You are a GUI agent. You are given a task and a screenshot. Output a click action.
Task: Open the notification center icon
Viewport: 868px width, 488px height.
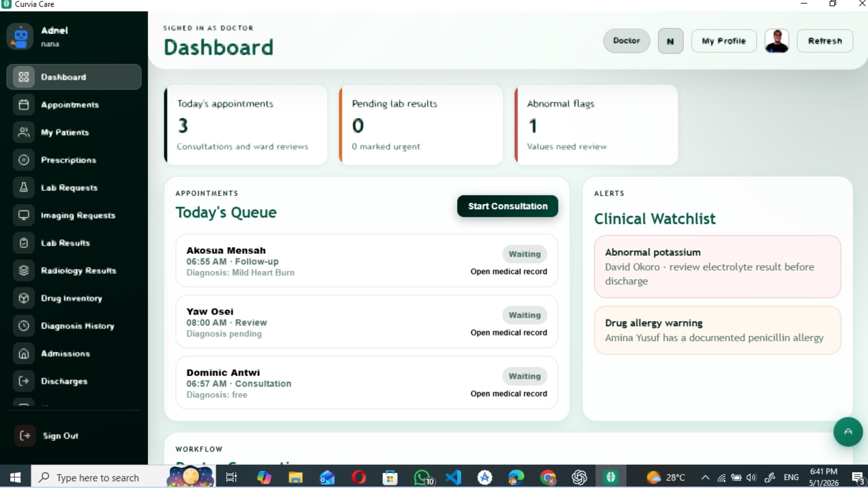(858, 477)
